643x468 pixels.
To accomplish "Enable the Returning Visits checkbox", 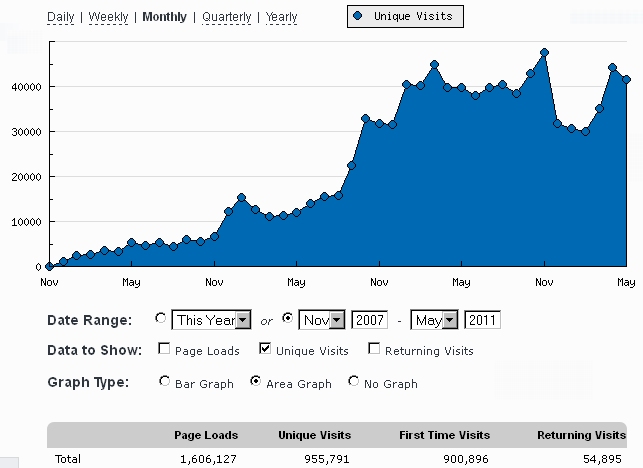I will point(374,350).
